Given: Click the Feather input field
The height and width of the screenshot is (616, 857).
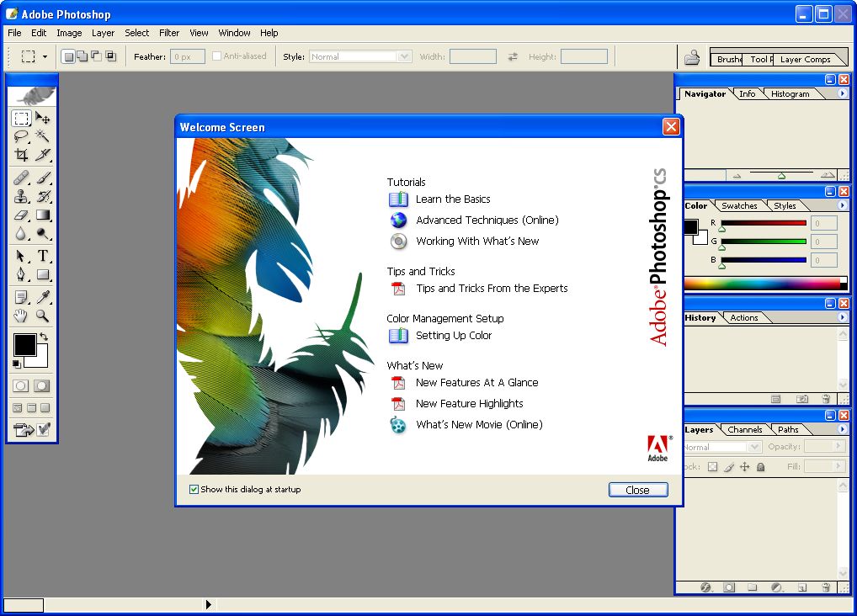Looking at the screenshot, I should (187, 56).
